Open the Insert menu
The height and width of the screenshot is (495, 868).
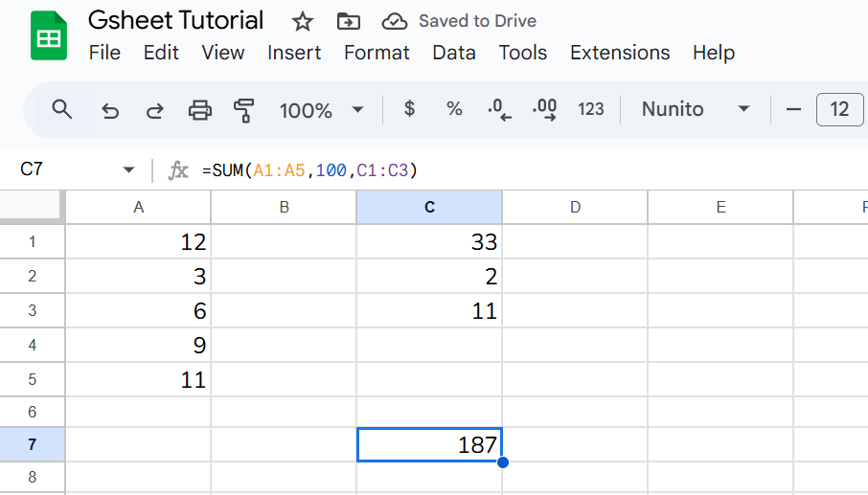pyautogui.click(x=294, y=53)
